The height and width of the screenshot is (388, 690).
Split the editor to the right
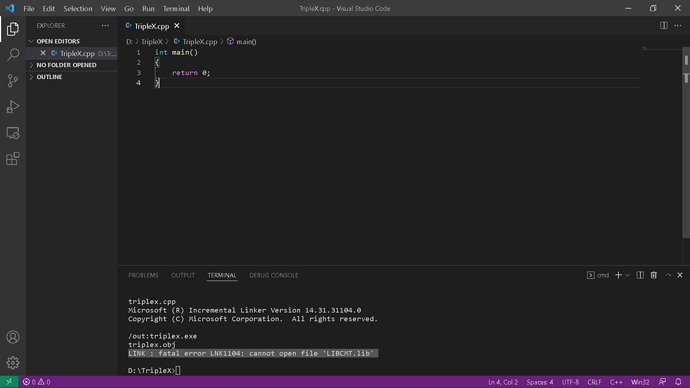tap(664, 26)
